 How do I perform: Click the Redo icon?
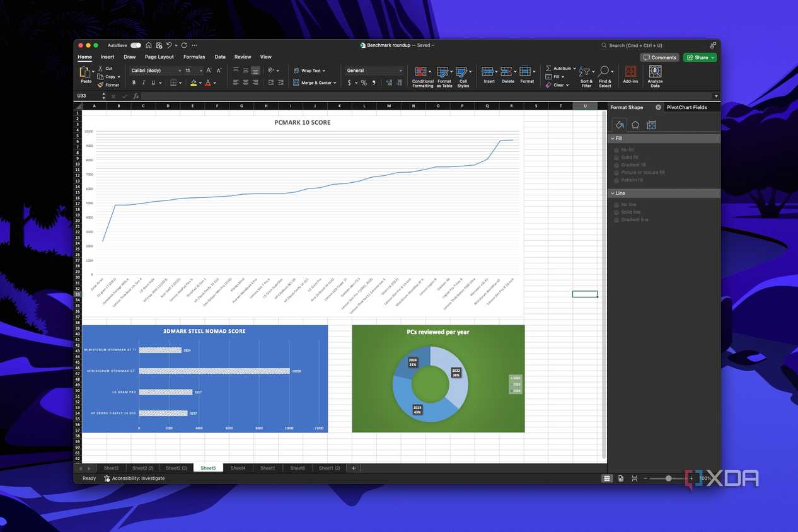coord(184,45)
